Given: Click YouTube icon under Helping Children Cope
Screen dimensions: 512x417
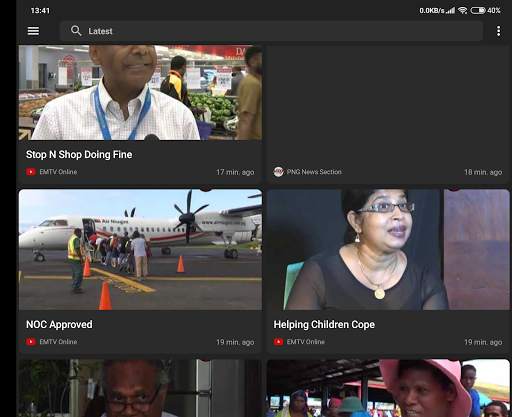Looking at the screenshot, I should (278, 342).
